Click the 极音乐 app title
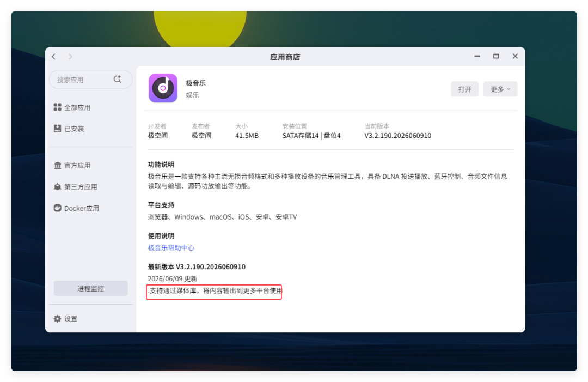 point(196,83)
